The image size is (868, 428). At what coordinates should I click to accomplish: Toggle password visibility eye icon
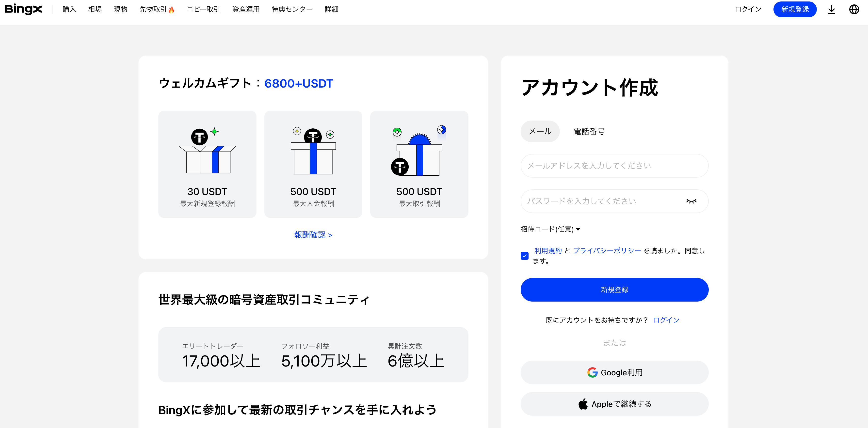tap(691, 201)
